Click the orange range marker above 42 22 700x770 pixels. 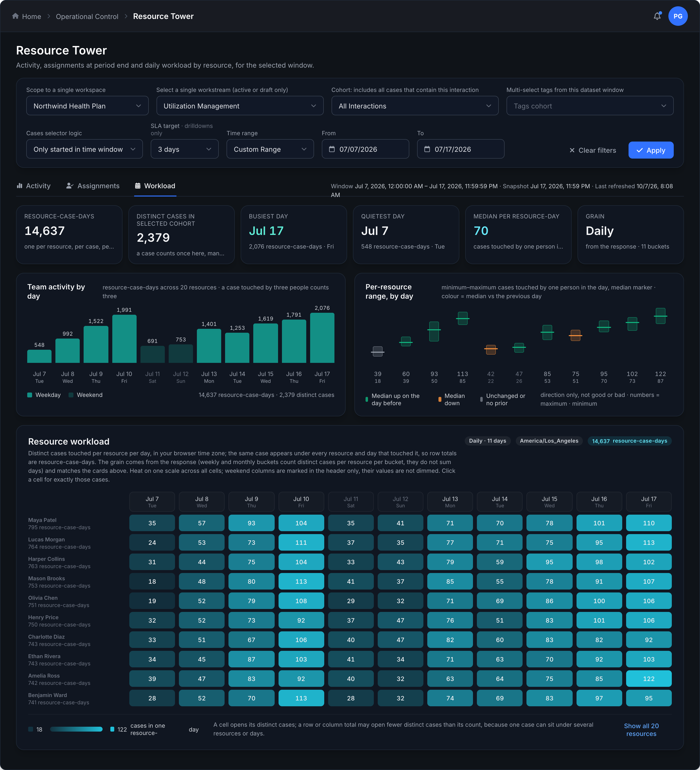pos(491,349)
